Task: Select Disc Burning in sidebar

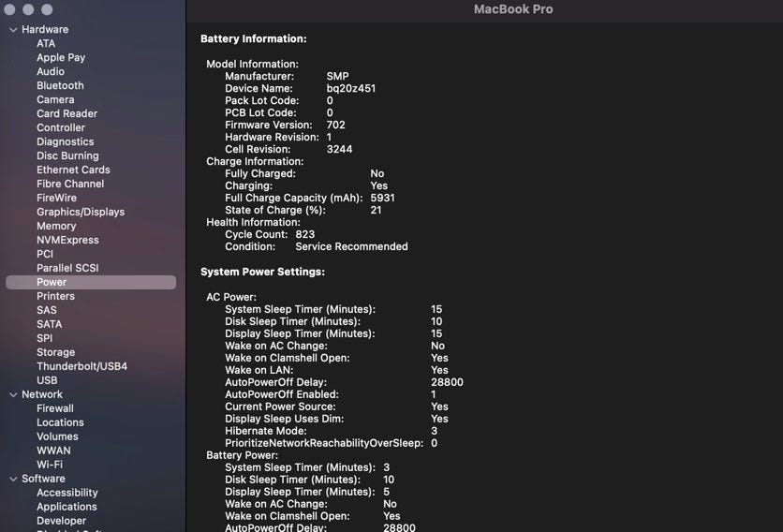Action: coord(67,155)
